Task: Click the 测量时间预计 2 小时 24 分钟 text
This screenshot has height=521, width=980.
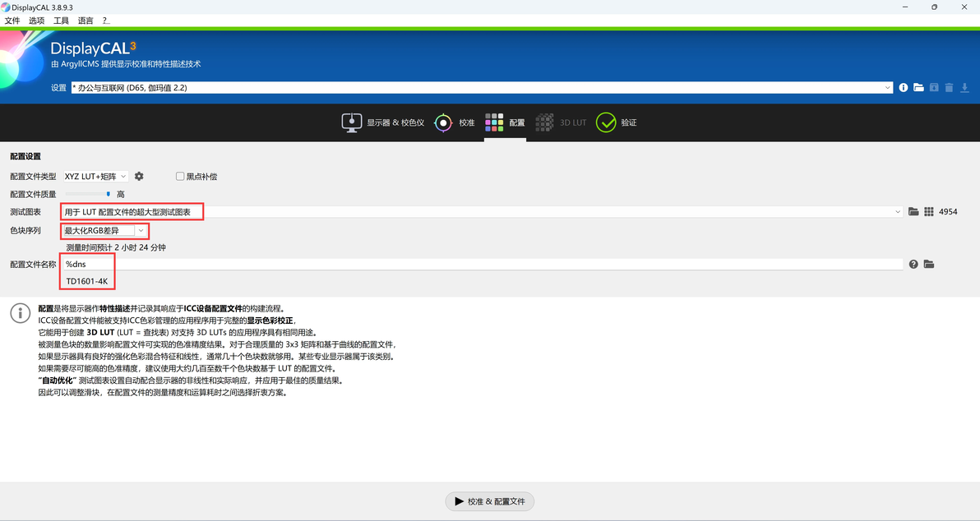Action: click(116, 247)
